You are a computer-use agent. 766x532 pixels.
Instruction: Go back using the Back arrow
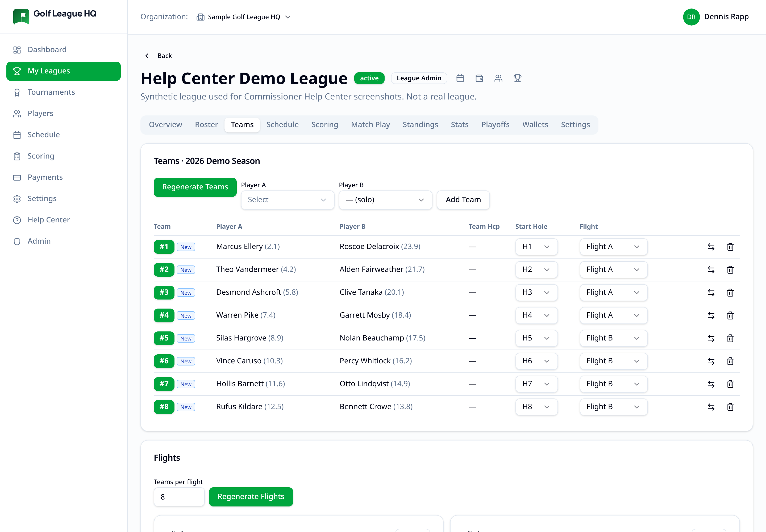[158, 56]
